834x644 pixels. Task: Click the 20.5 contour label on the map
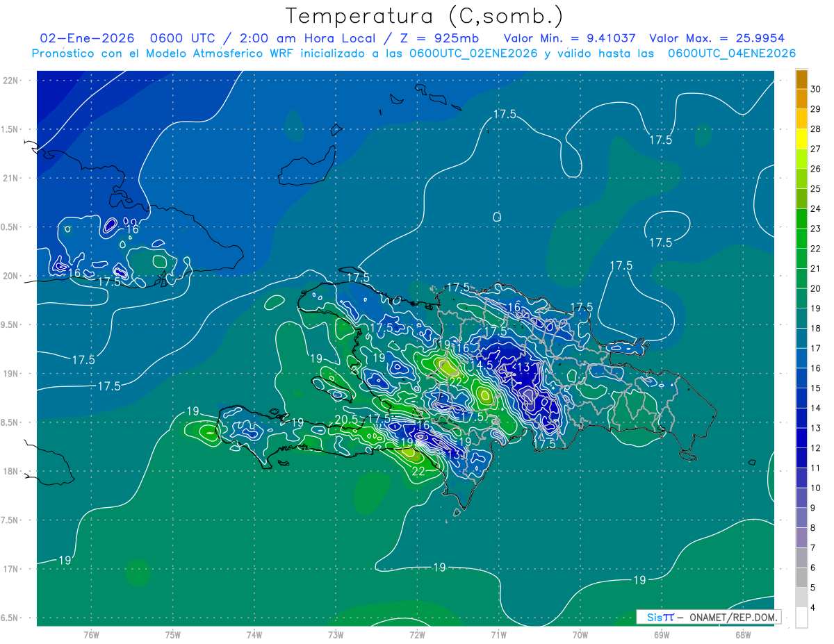[x=346, y=420]
